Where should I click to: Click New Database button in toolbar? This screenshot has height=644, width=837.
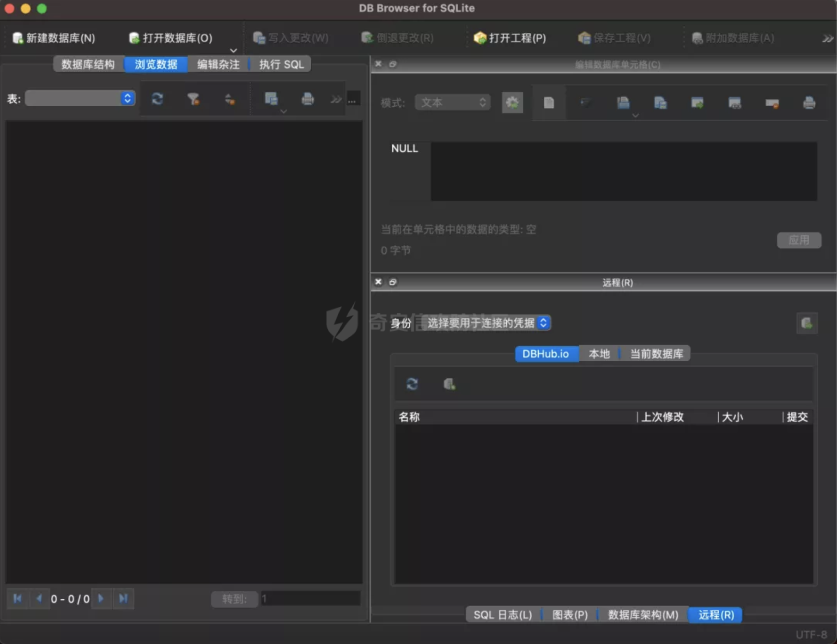(54, 38)
